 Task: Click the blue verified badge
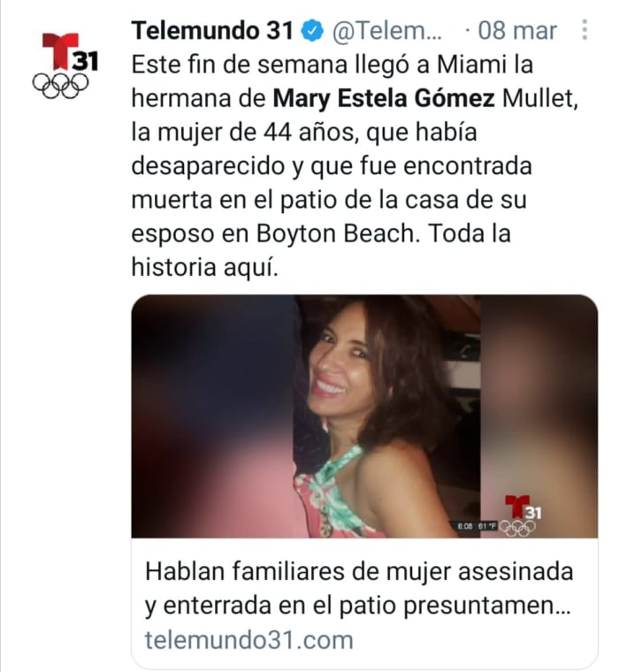(313, 31)
